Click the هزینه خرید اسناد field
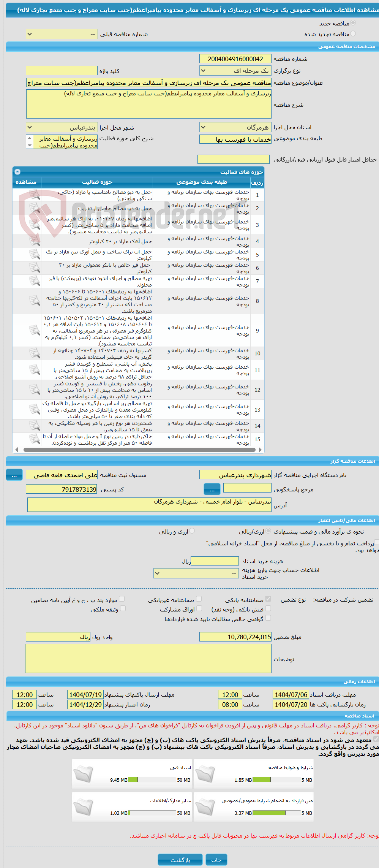 tap(215, 561)
